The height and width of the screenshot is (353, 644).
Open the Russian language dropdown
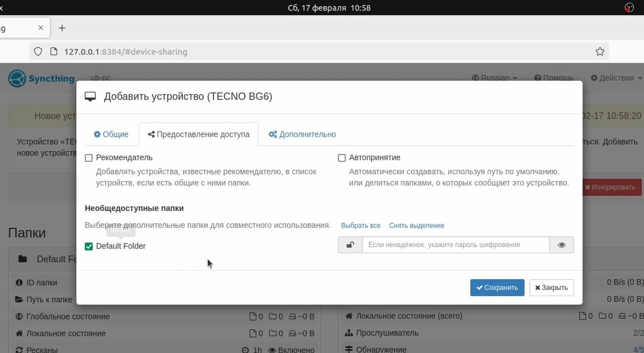click(495, 78)
